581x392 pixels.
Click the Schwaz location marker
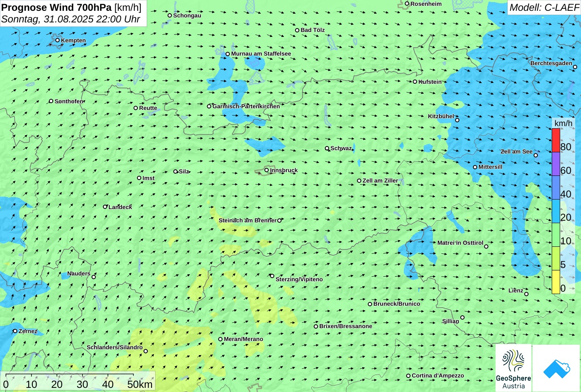327,148
